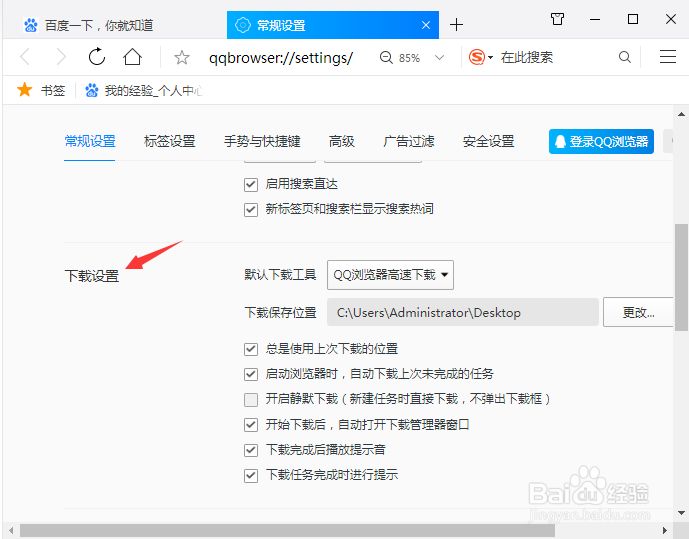This screenshot has height=539, width=689.
Task: Bookmark page with star icon
Action: pyautogui.click(x=181, y=58)
